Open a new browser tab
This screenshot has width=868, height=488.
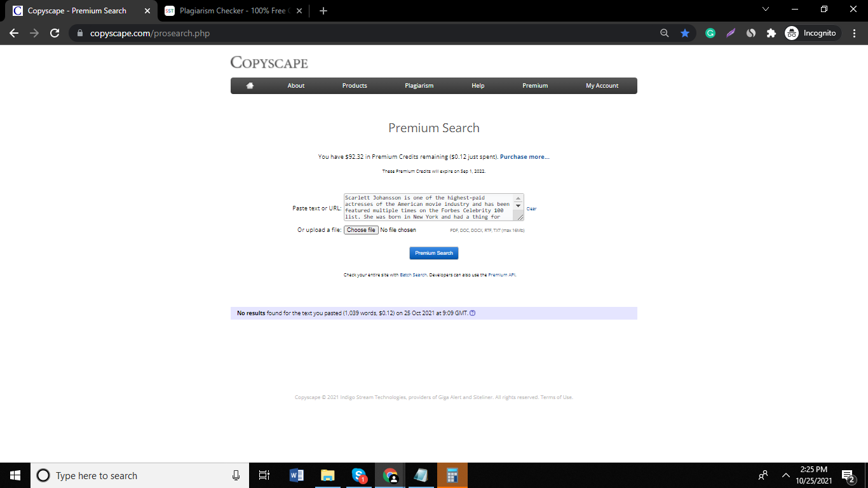pos(323,11)
